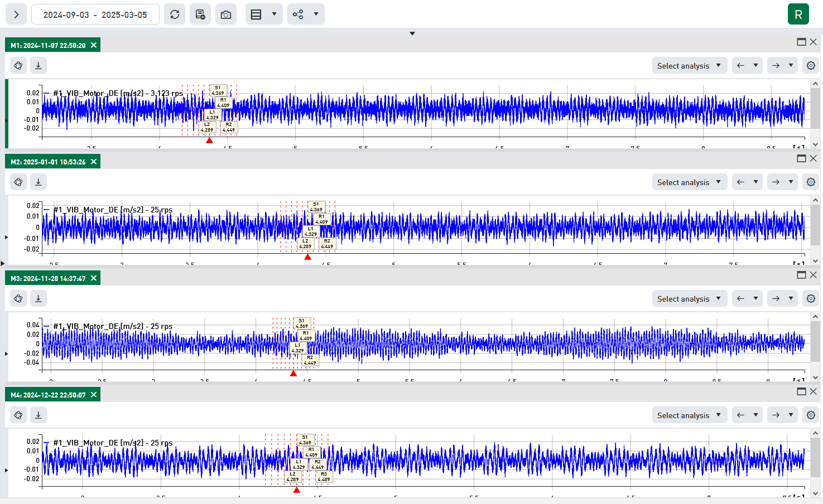
Task: Open the layout selector dropdown in toolbar
Action: tap(274, 14)
